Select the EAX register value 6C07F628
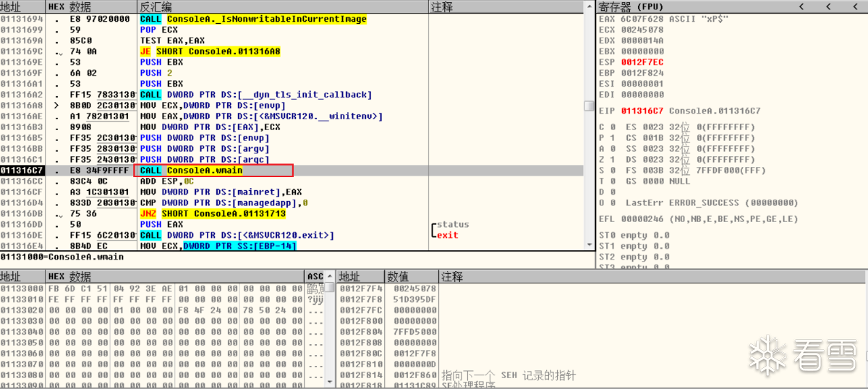Screen dimensions: 868x389 [x=641, y=19]
